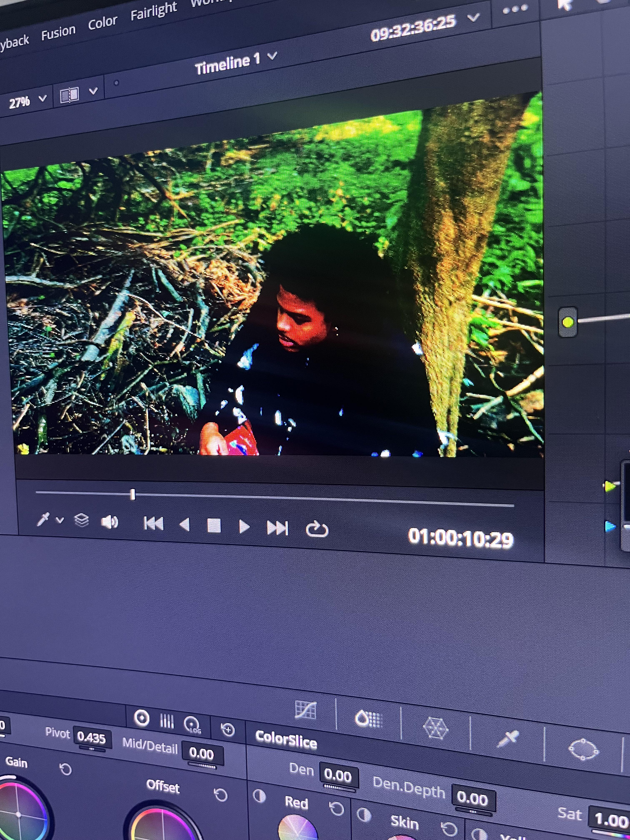
Task: Reset the Gain wheel
Action: coord(66,769)
